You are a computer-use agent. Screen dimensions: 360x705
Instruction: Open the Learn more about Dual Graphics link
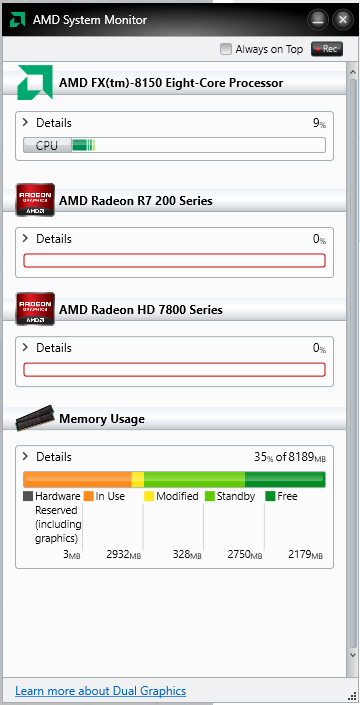point(100,691)
